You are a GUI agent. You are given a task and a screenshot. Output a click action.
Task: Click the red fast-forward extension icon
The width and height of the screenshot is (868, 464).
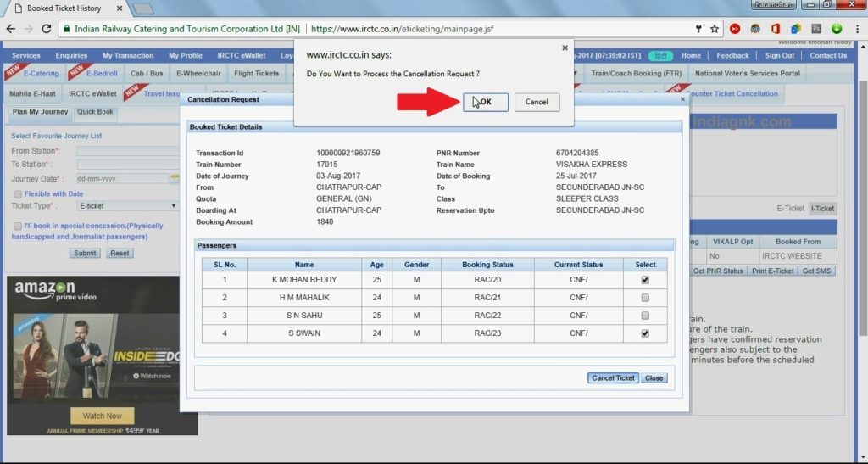pyautogui.click(x=735, y=29)
